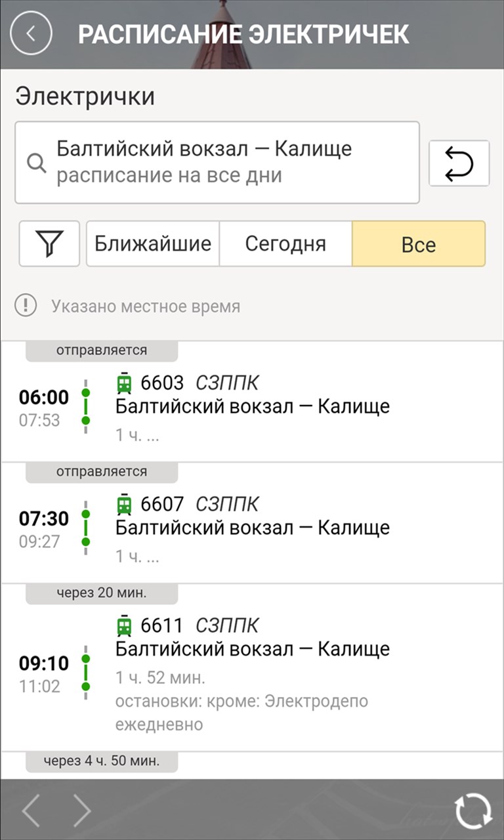The height and width of the screenshot is (840, 504).
Task: Open train 6603 departing at 06:00
Action: tap(252, 406)
